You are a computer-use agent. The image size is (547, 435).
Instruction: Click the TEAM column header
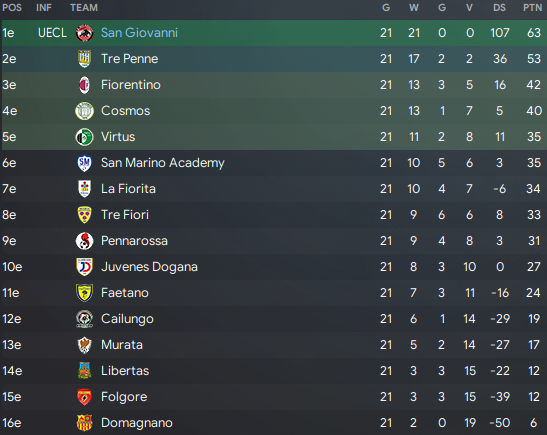tap(84, 8)
